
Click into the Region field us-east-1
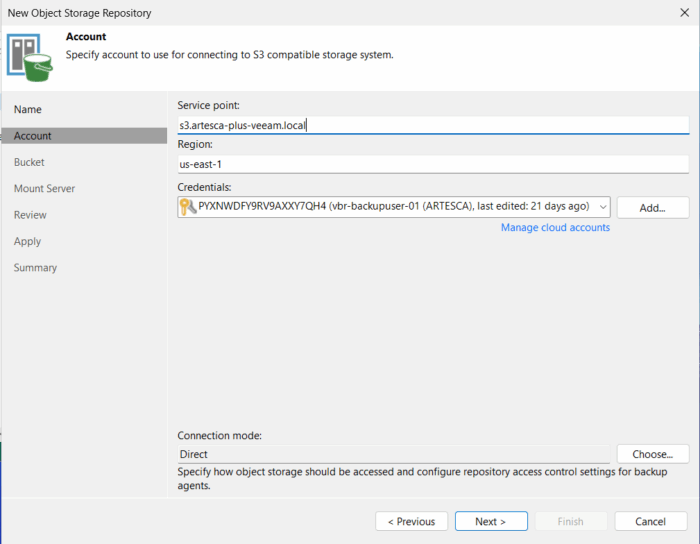click(433, 164)
